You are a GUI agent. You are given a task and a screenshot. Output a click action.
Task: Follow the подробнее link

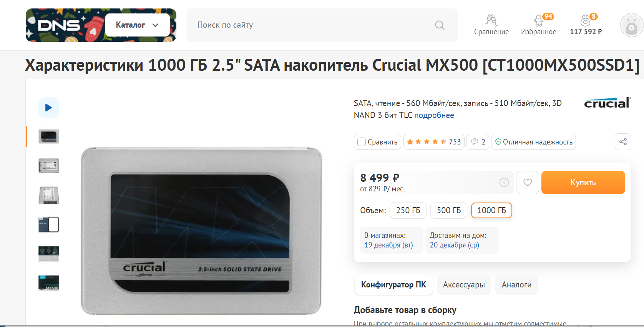tap(434, 115)
